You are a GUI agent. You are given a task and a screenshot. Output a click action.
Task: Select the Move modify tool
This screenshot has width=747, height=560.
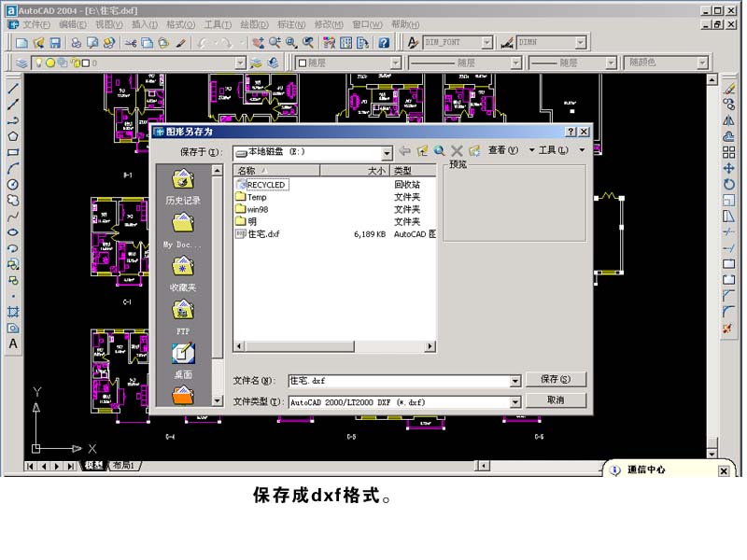pos(728,168)
